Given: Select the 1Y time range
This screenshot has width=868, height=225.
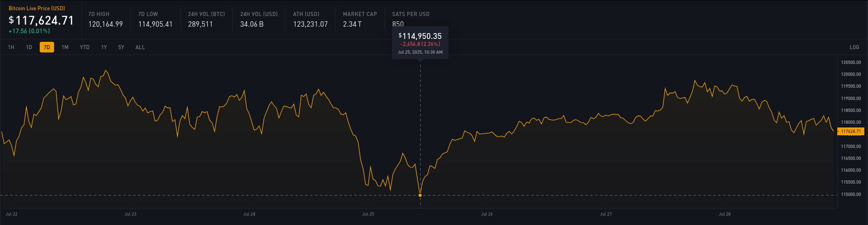Looking at the screenshot, I should [104, 47].
